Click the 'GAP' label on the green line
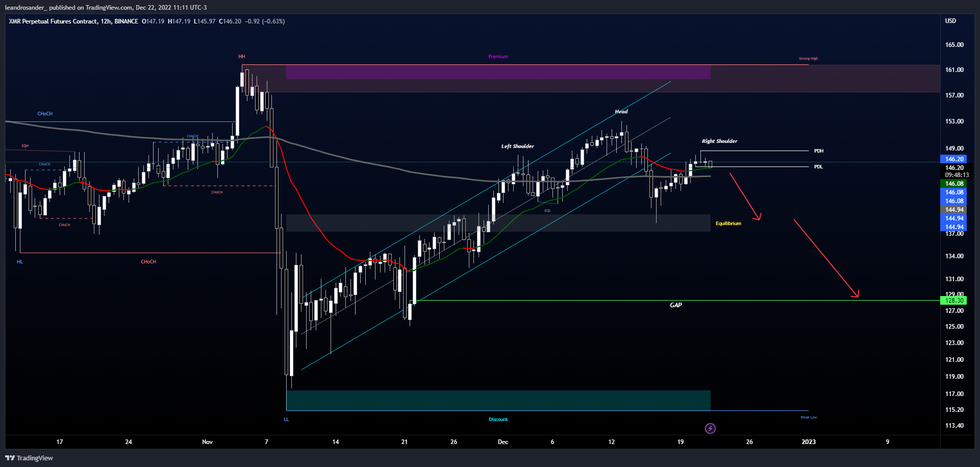The width and height of the screenshot is (980, 467). point(675,305)
